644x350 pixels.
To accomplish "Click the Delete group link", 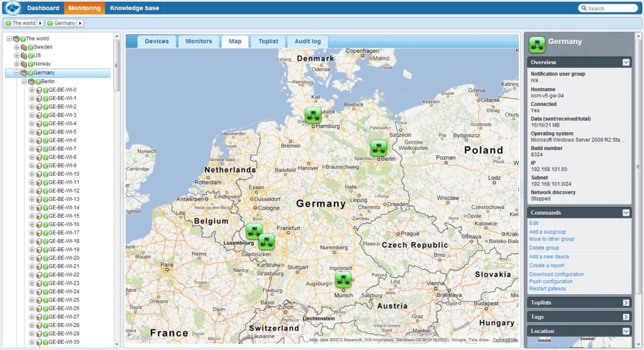I will 544,248.
